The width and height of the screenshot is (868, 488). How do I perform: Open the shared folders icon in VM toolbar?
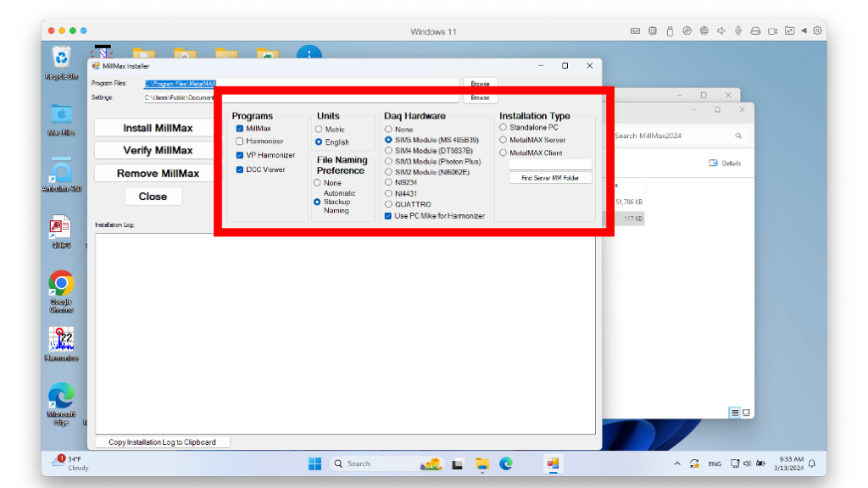click(x=789, y=31)
